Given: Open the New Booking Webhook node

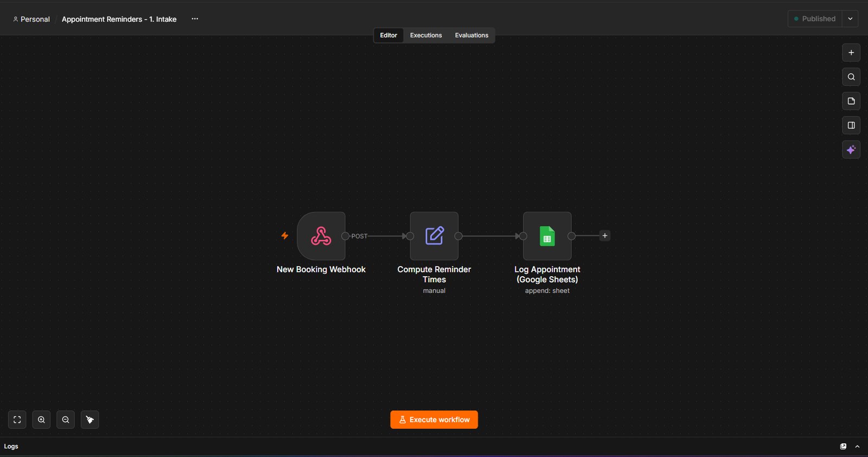Looking at the screenshot, I should click(x=321, y=236).
